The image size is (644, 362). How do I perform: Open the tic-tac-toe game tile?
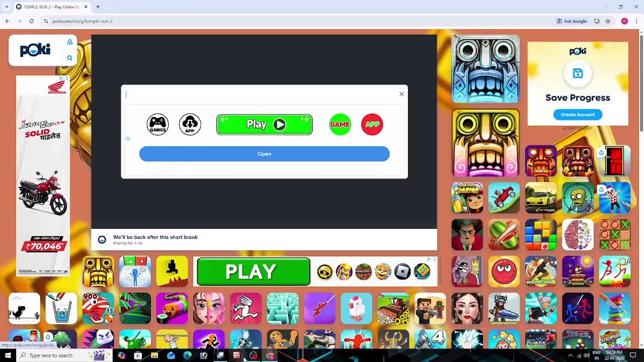[x=615, y=234]
